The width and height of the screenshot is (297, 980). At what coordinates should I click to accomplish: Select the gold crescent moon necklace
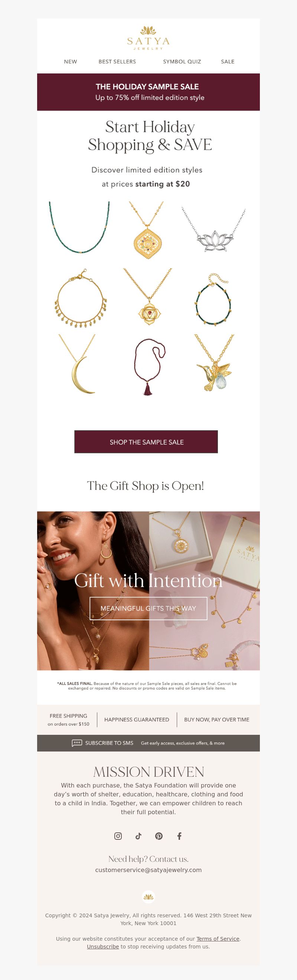[78, 364]
